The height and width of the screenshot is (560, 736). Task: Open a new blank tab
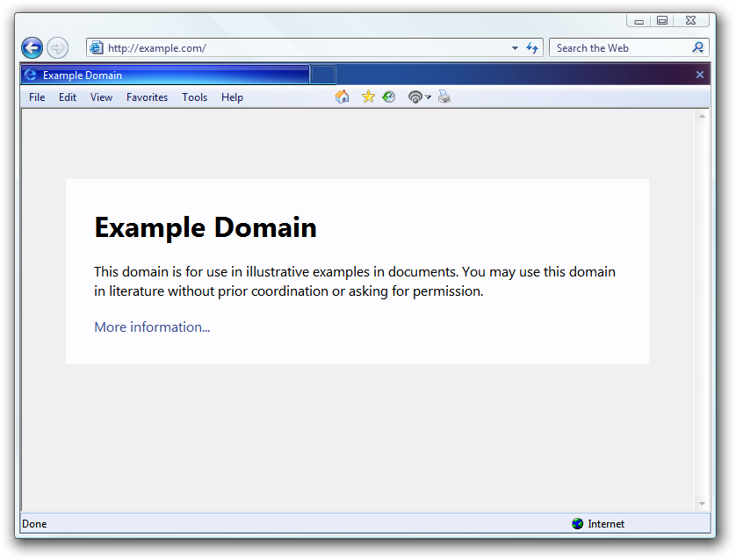(x=322, y=75)
